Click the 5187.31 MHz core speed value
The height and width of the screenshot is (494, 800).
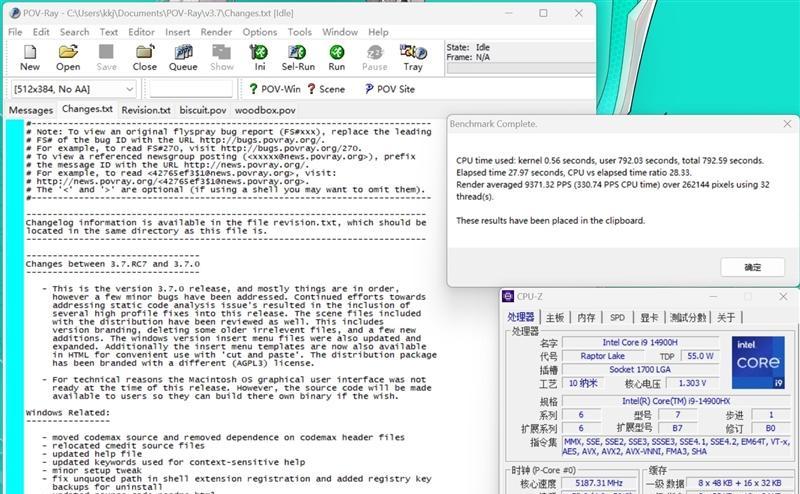[x=599, y=483]
